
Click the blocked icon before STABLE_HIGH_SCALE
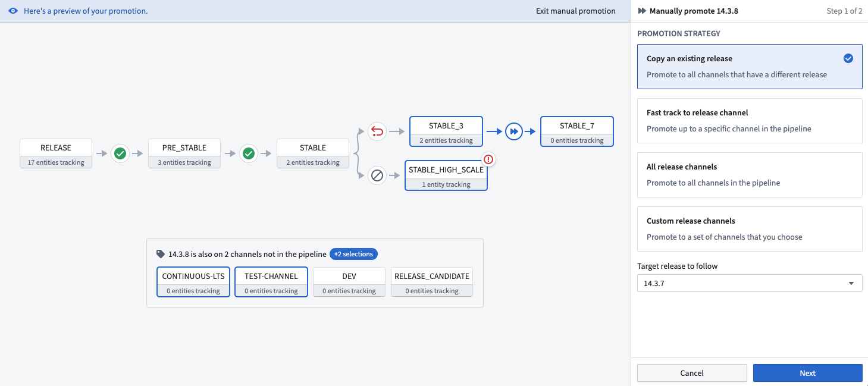click(377, 175)
